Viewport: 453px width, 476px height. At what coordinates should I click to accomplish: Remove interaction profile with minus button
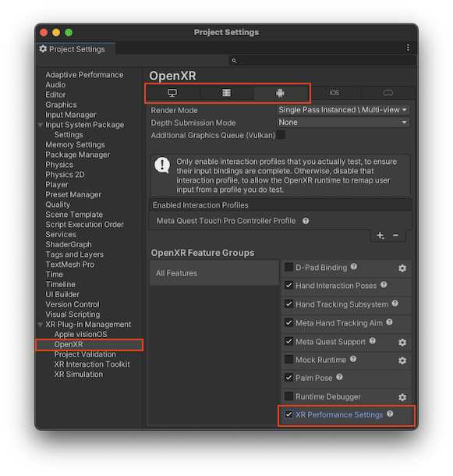click(x=395, y=235)
